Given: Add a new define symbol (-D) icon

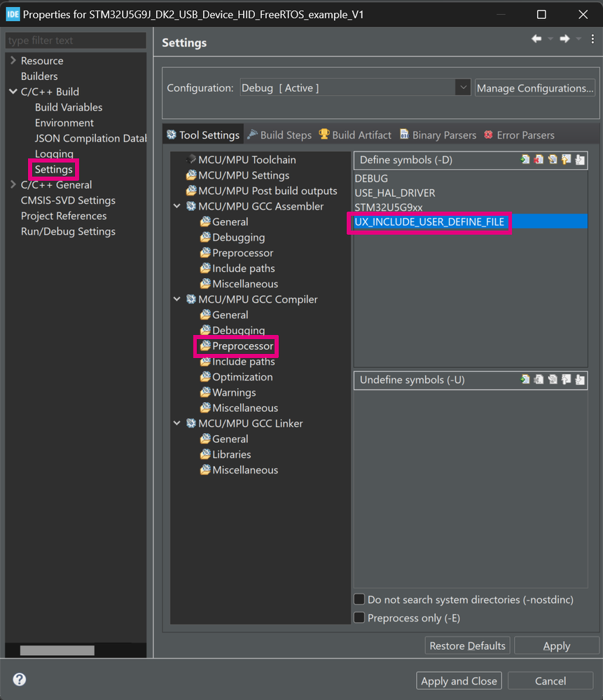Looking at the screenshot, I should tap(525, 159).
